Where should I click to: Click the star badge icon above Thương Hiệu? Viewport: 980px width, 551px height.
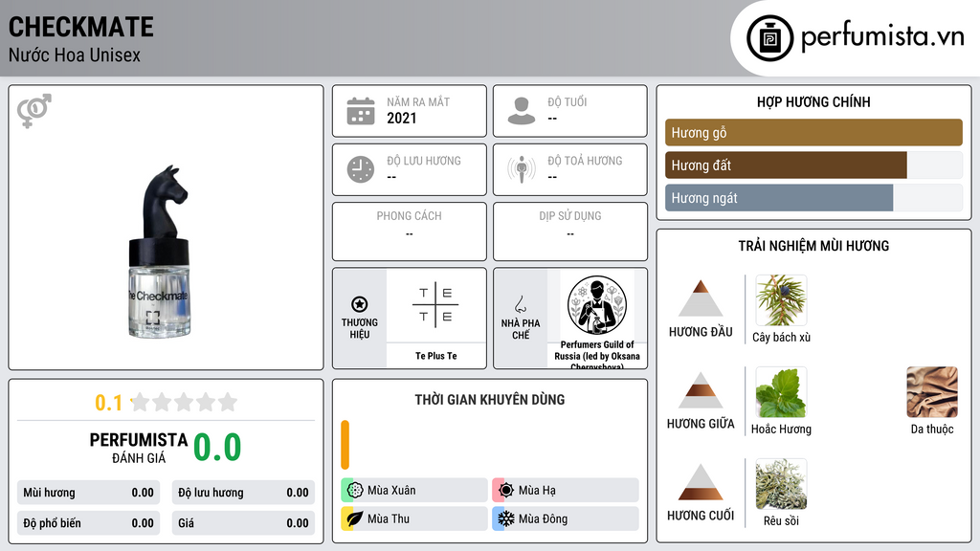pos(360,304)
